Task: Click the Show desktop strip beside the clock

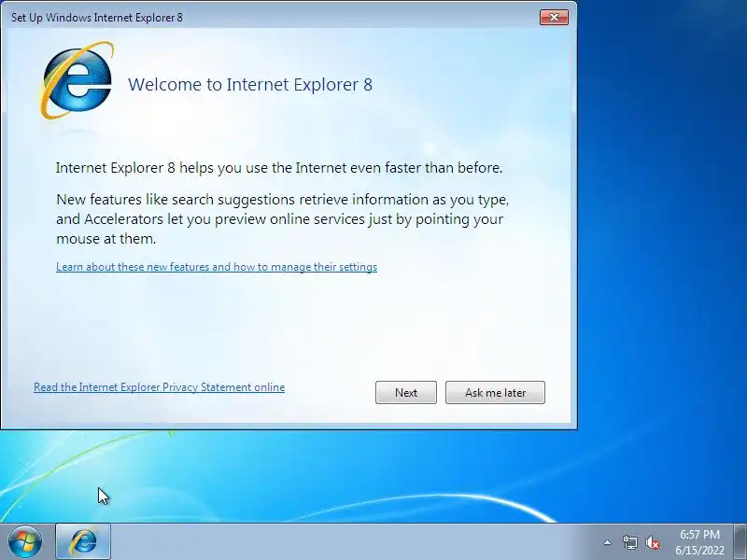Action: [740, 541]
